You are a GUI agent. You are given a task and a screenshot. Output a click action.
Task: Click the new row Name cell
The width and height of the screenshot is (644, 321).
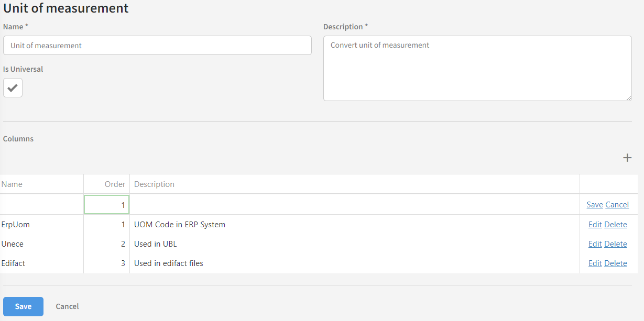click(x=42, y=205)
